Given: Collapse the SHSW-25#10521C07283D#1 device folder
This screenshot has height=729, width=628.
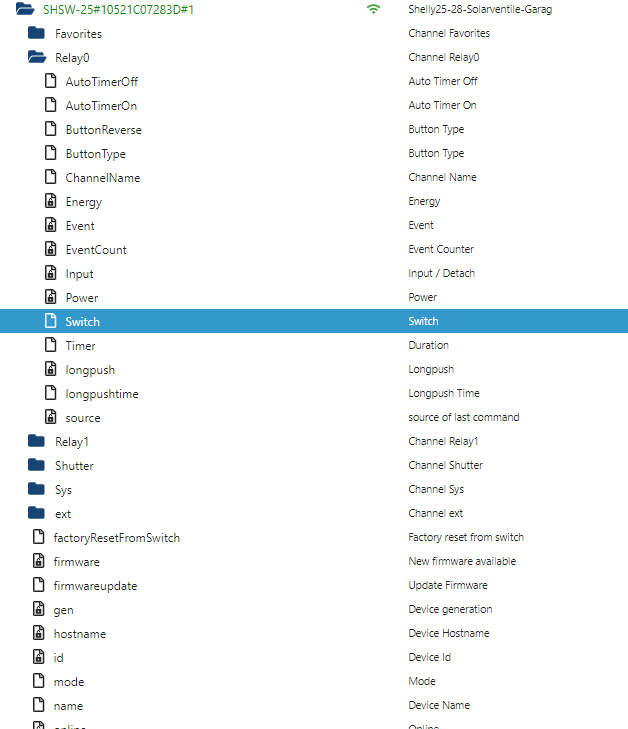Looking at the screenshot, I should click(25, 9).
